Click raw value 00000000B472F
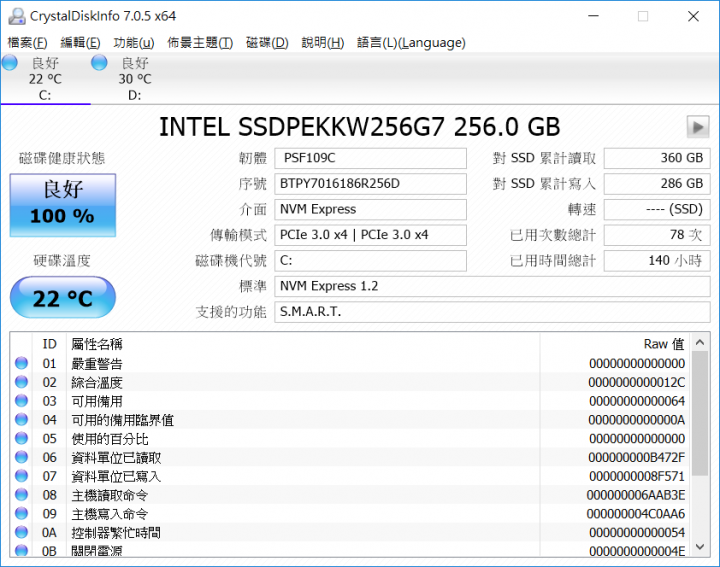The height and width of the screenshot is (567, 720). coord(636,457)
